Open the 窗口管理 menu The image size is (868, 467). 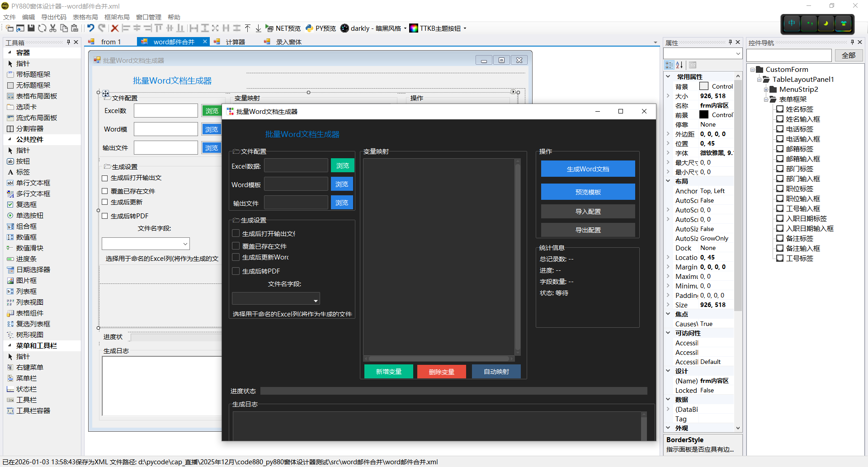(x=148, y=17)
